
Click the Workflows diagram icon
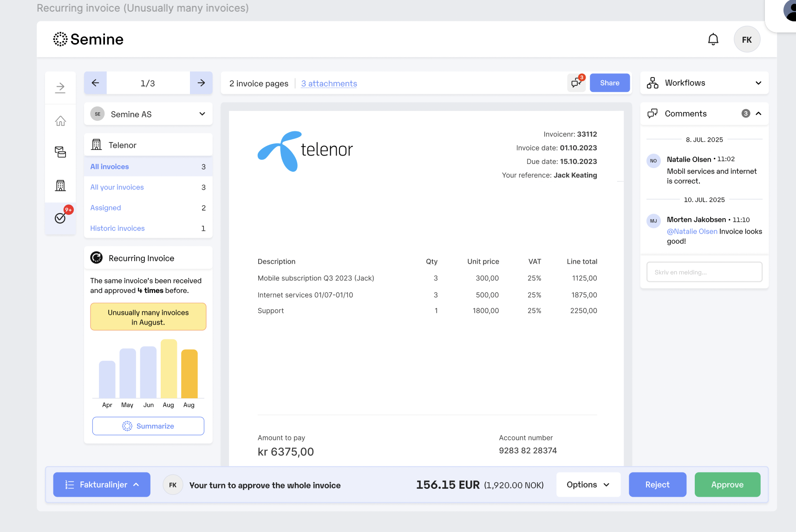[652, 83]
